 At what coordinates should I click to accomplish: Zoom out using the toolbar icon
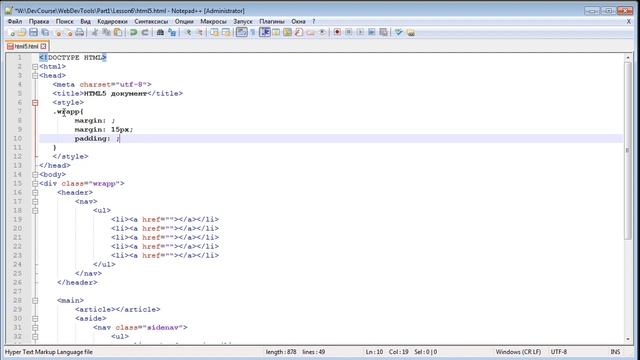pyautogui.click(x=199, y=32)
